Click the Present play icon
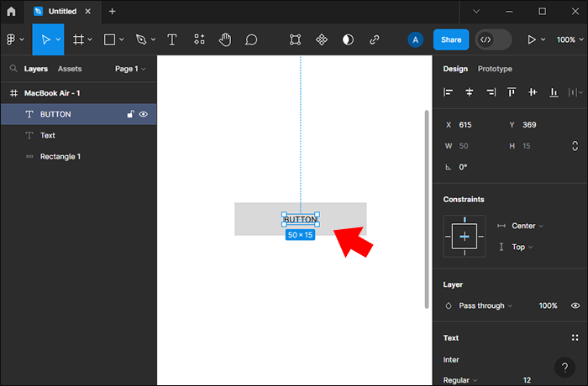The height and width of the screenshot is (386, 588). click(x=531, y=39)
